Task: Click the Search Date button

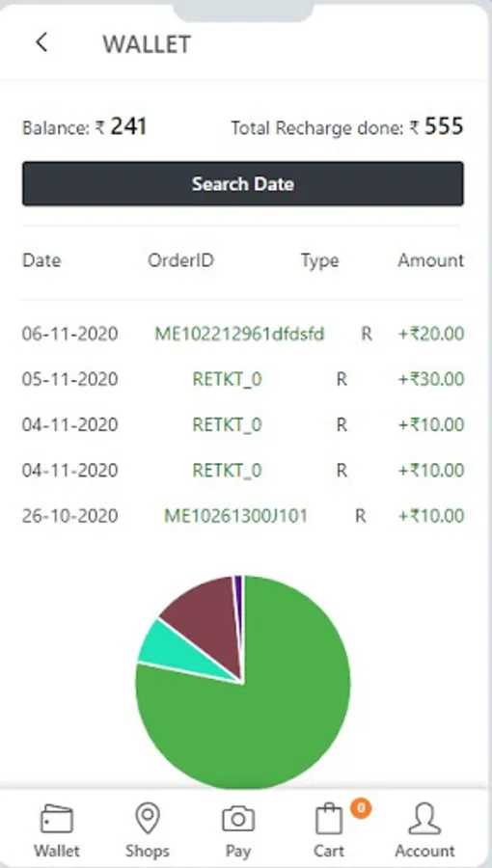Action: tap(243, 184)
